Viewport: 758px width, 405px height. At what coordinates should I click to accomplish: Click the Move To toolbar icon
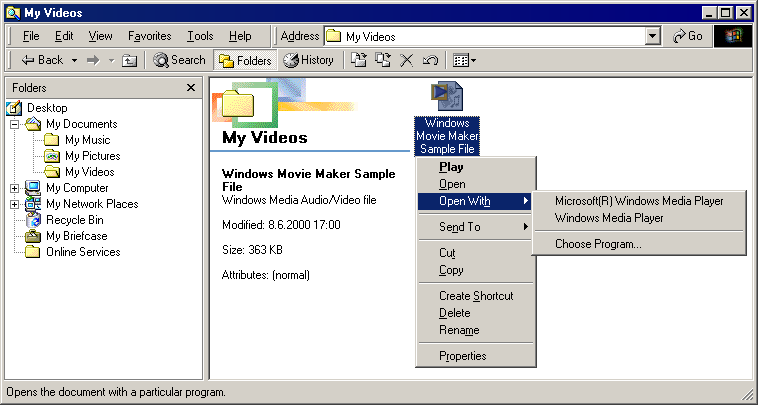[x=358, y=60]
